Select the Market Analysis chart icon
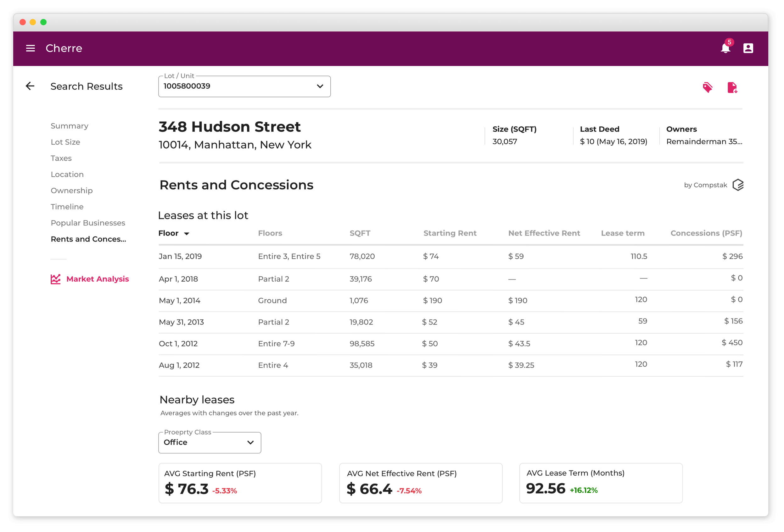 56,279
